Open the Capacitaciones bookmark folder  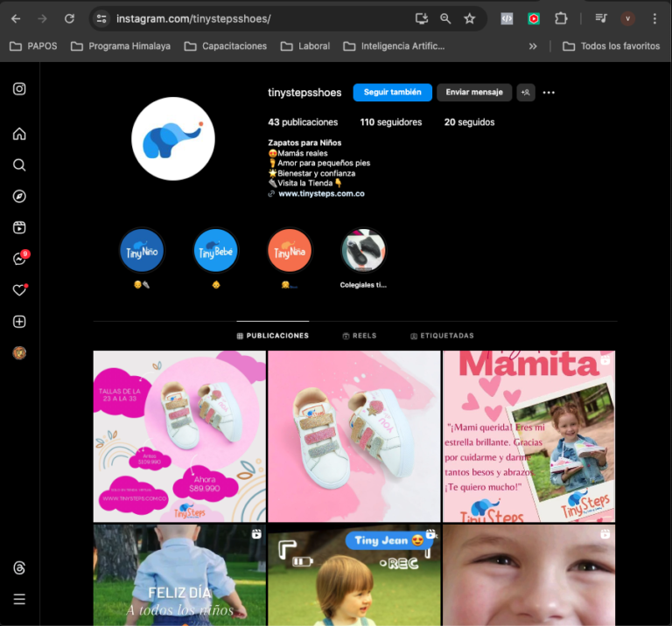[226, 46]
